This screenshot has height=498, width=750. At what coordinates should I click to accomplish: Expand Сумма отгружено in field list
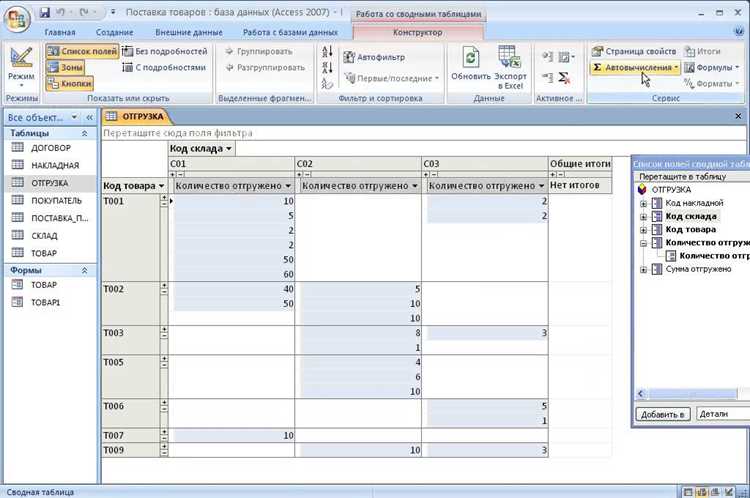[643, 269]
